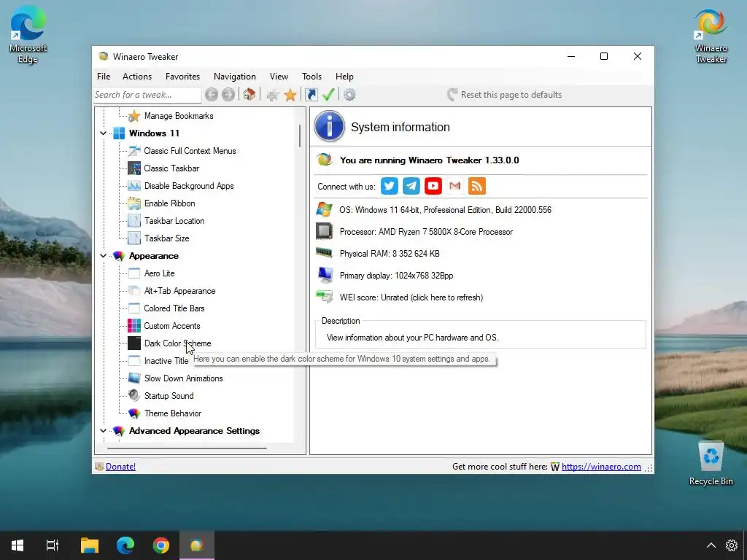Open the Twitter link icon
This screenshot has height=560, width=747.
(390, 186)
